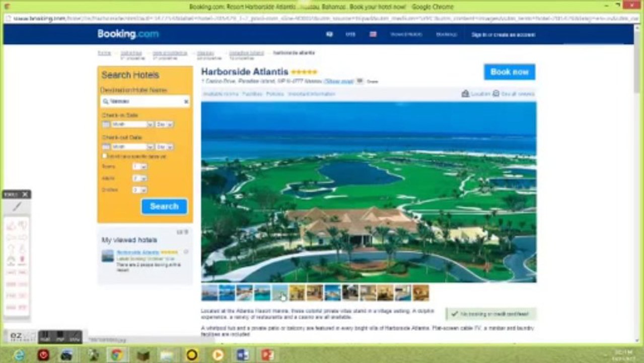Open the yellow circle icon in taskbar
Screen dimensions: 644x363
point(192,355)
